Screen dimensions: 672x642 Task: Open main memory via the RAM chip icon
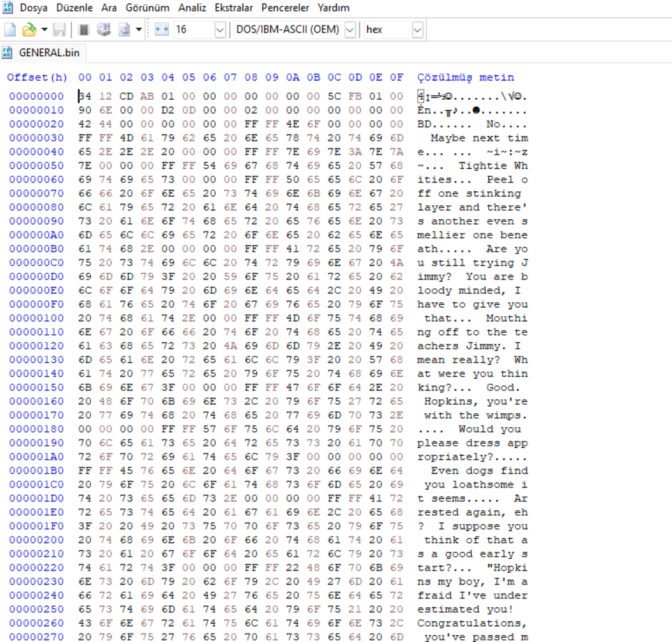pyautogui.click(x=84, y=30)
